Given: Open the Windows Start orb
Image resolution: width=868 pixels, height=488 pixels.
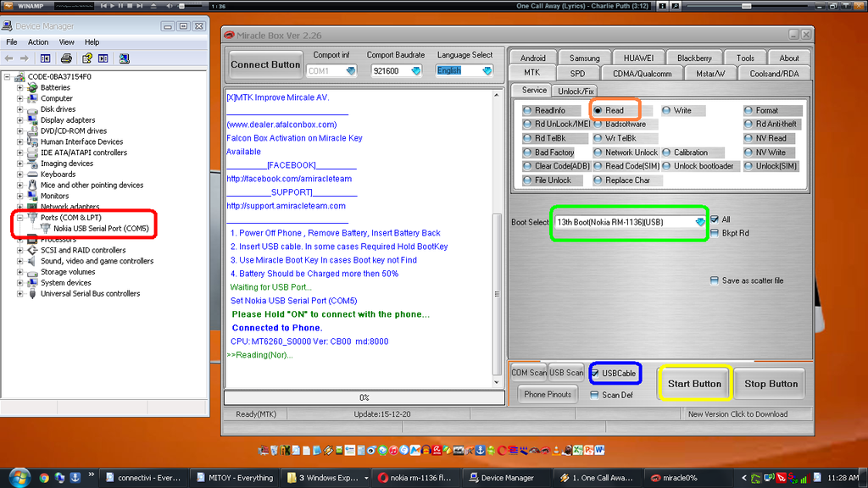Looking at the screenshot, I should point(16,477).
